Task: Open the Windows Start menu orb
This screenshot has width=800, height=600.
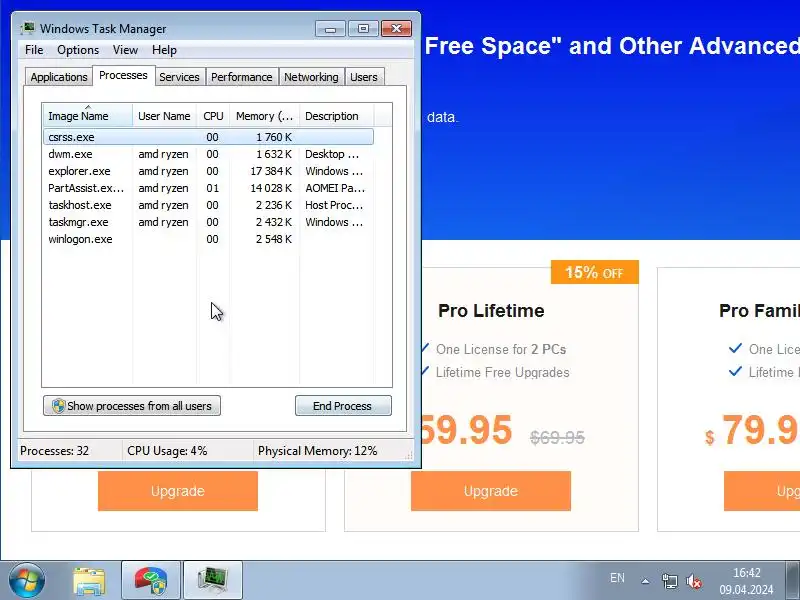Action: [x=27, y=580]
